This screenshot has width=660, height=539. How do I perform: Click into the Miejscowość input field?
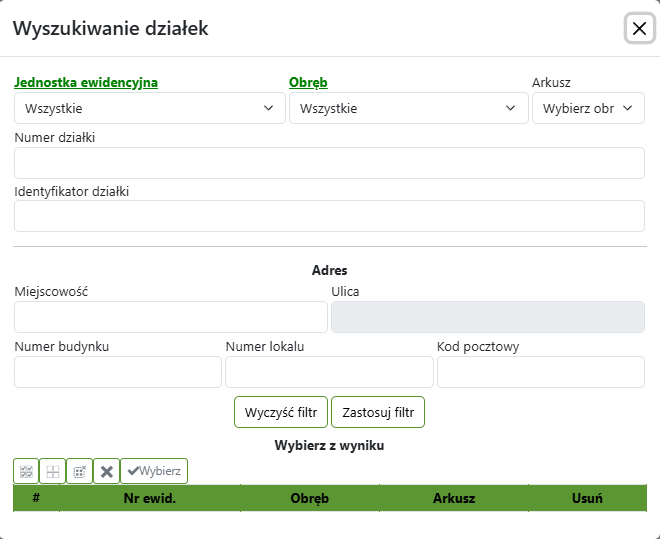(171, 317)
